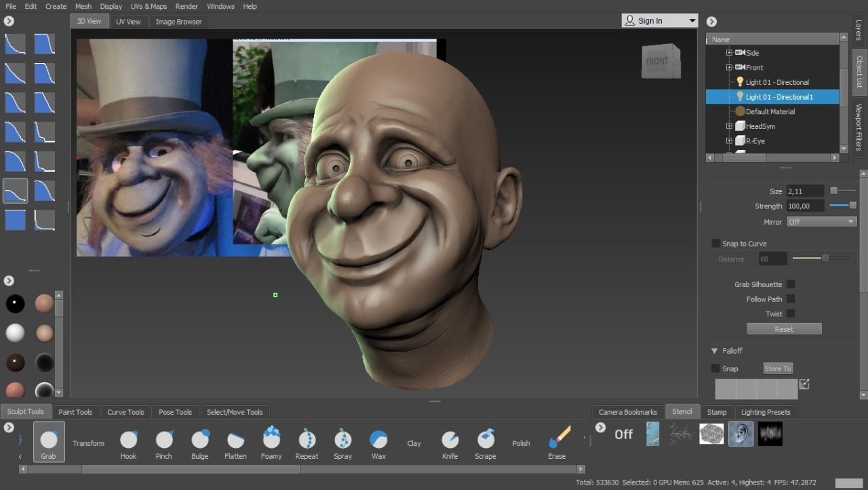Select the Spray sculpt tool

pyautogui.click(x=343, y=443)
